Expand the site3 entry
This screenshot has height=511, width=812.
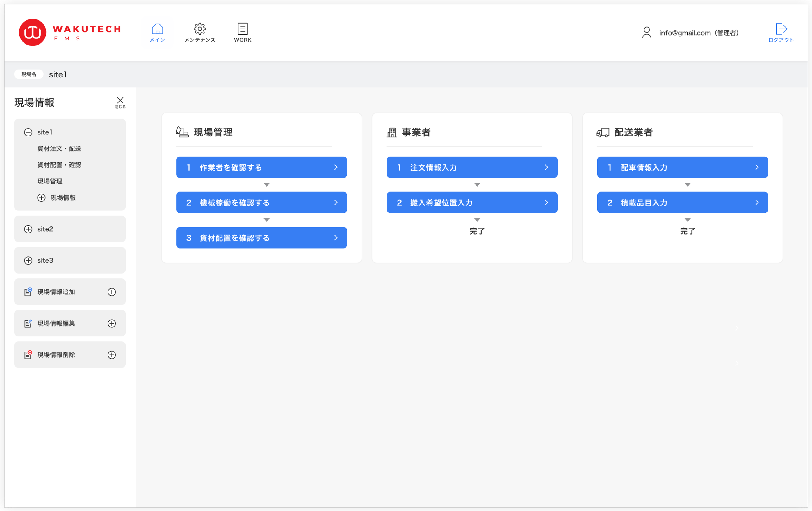28,260
